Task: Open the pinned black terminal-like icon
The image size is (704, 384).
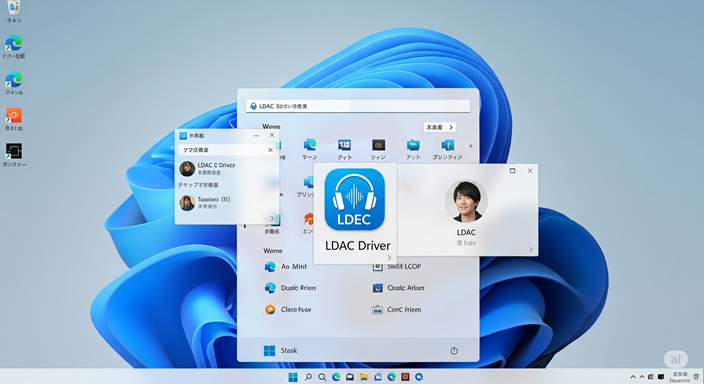Action: tap(378, 145)
